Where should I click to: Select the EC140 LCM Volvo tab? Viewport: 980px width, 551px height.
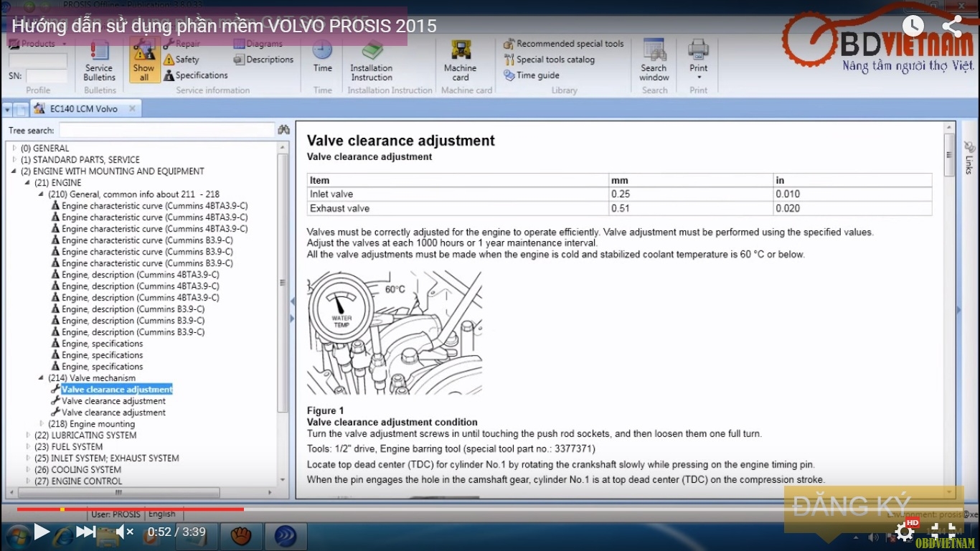[x=83, y=109]
